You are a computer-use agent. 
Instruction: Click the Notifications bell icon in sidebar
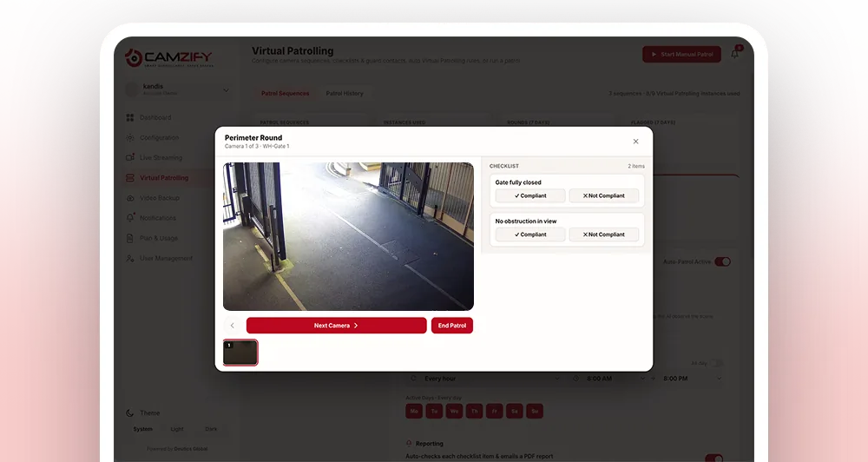pyautogui.click(x=130, y=218)
